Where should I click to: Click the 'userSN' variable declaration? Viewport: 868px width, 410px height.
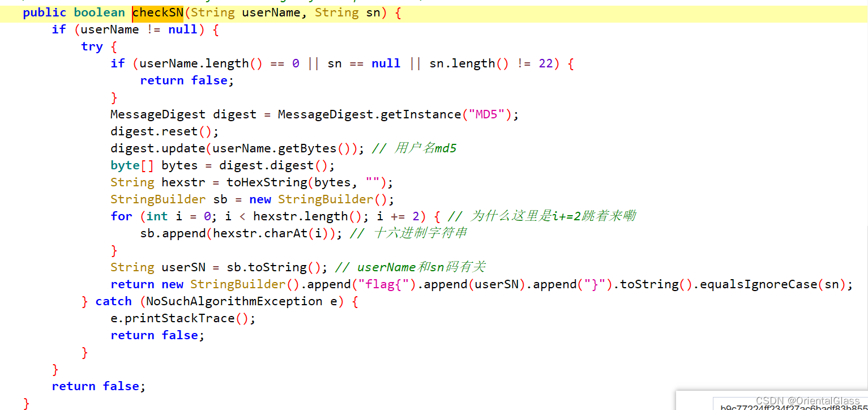click(183, 268)
